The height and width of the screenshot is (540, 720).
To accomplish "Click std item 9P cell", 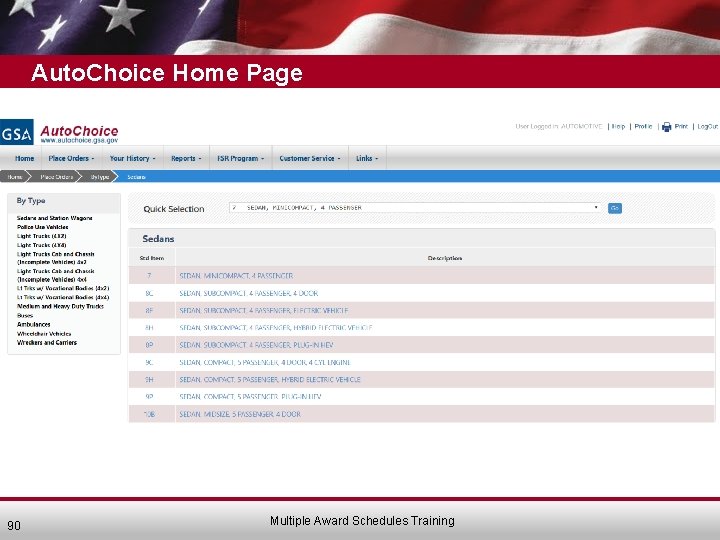I will pos(152,396).
